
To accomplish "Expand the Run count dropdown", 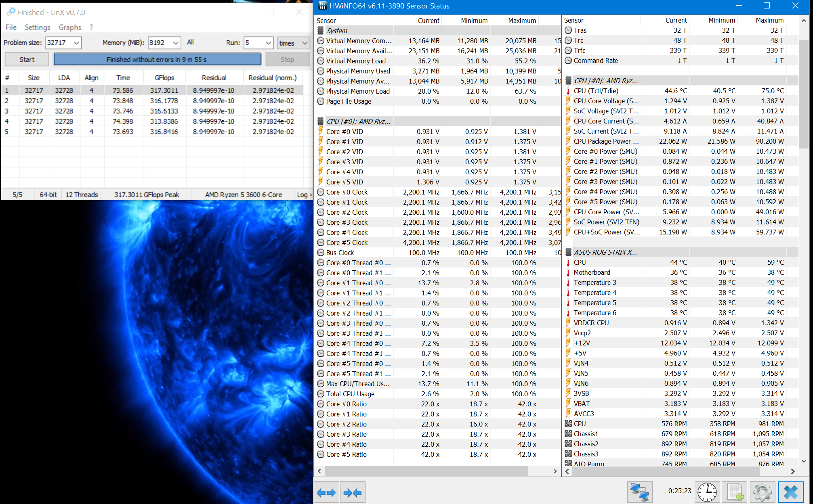I will [268, 43].
